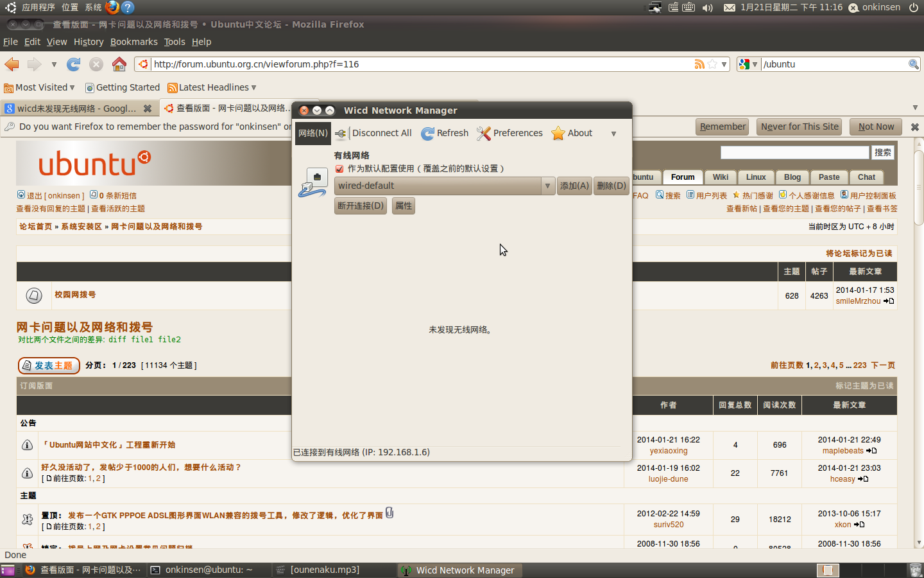Click the 删除(D) delete profile button

[612, 186]
